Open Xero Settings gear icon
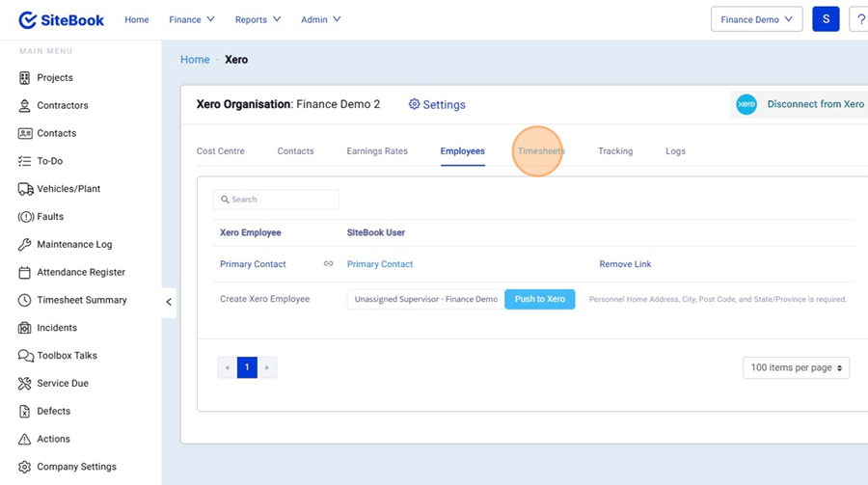 click(415, 104)
